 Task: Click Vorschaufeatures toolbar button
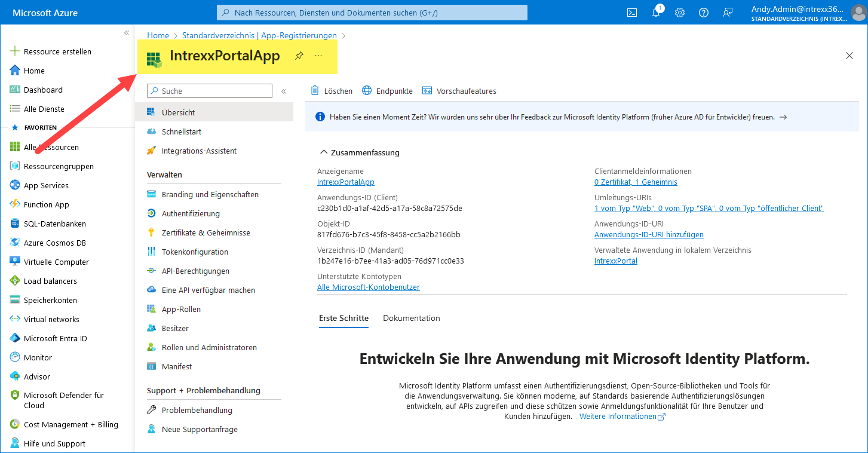[x=459, y=91]
